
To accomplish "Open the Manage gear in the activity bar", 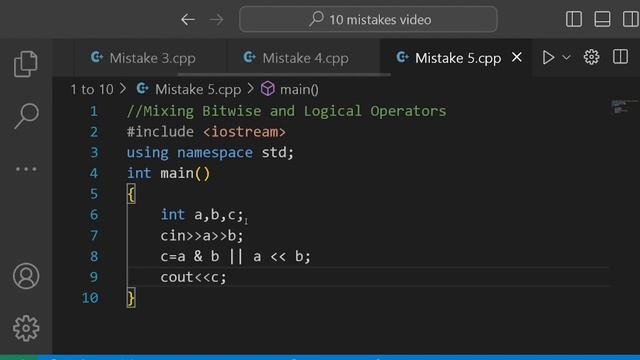I will coord(26,328).
